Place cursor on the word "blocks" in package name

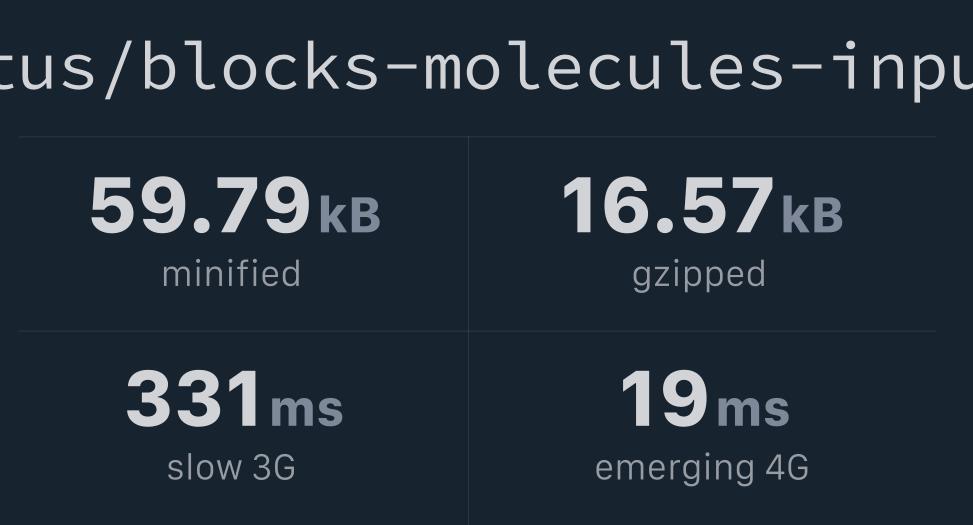tap(261, 66)
